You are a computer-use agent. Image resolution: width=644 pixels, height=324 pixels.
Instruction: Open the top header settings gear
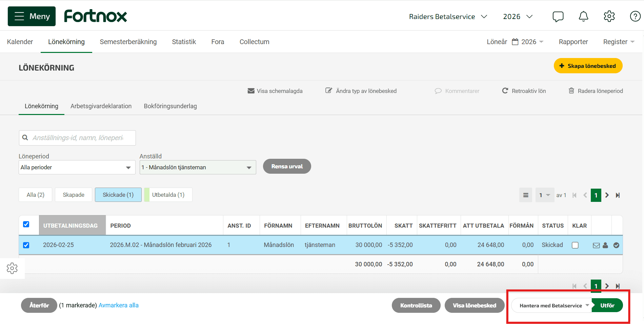(609, 16)
